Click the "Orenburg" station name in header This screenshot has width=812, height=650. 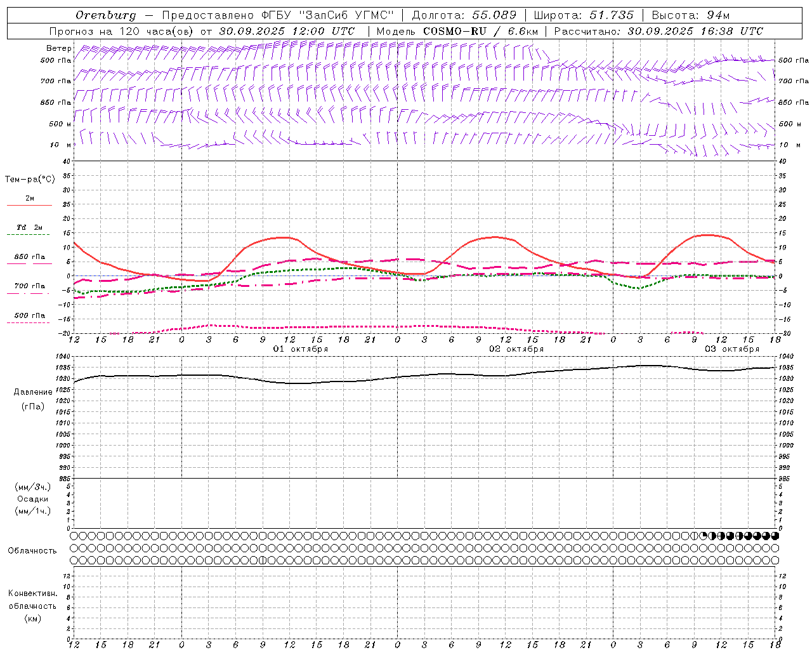click(105, 15)
